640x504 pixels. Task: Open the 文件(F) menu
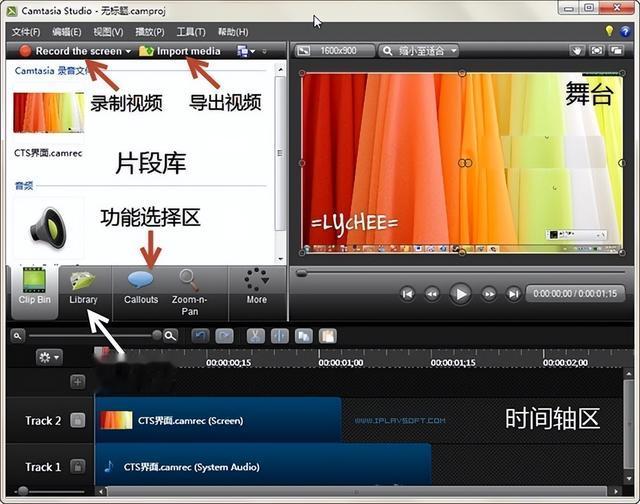tap(26, 32)
